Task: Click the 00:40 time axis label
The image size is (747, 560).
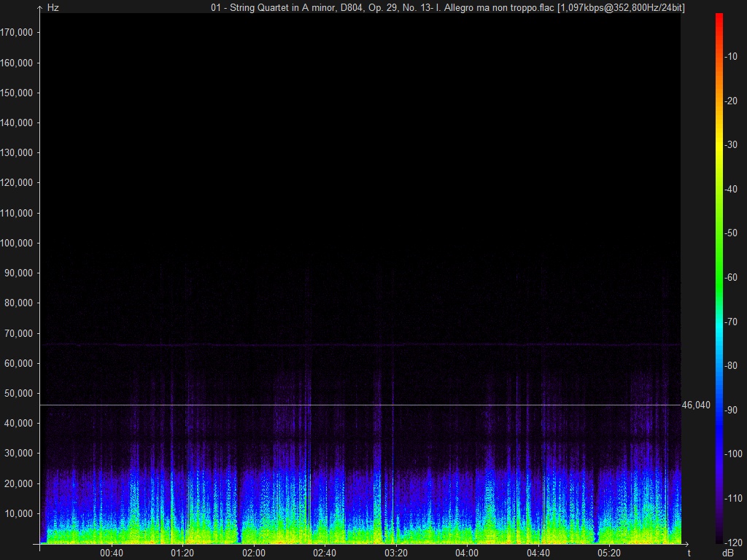Action: click(112, 553)
